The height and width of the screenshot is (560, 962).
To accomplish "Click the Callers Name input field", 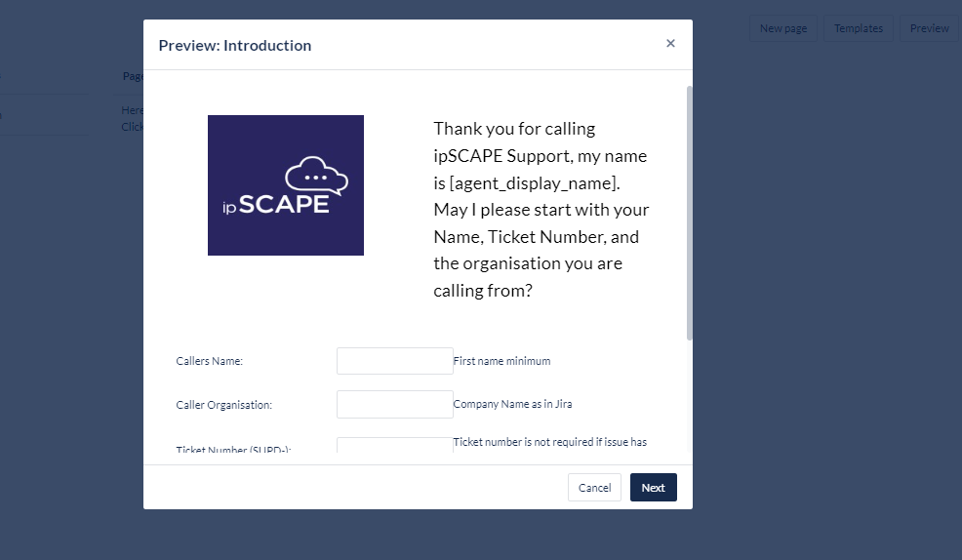I will click(x=394, y=361).
